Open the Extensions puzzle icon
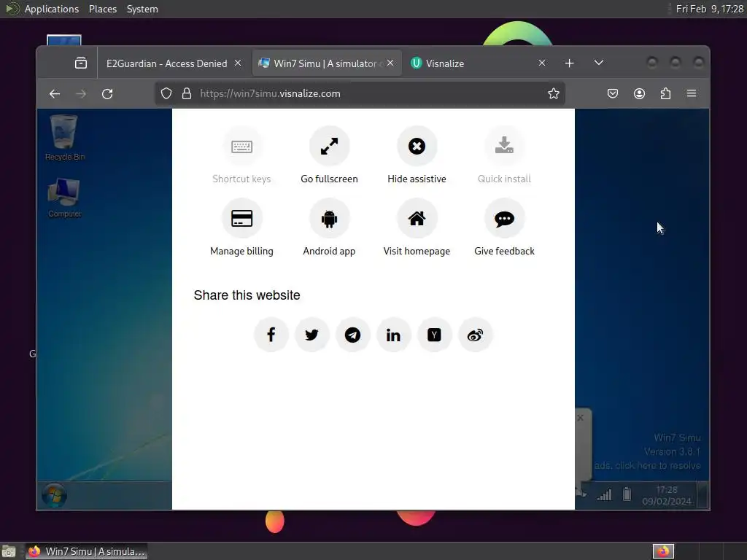The image size is (747, 560). coord(665,94)
